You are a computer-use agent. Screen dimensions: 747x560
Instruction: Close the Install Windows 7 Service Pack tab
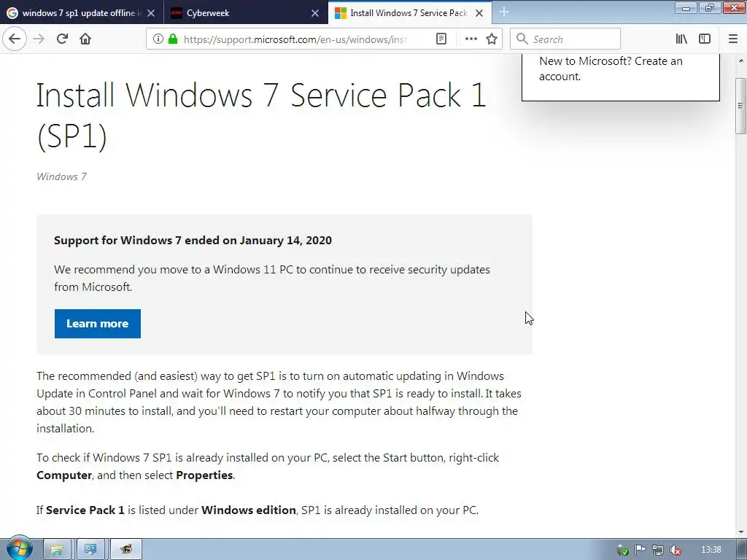click(479, 13)
